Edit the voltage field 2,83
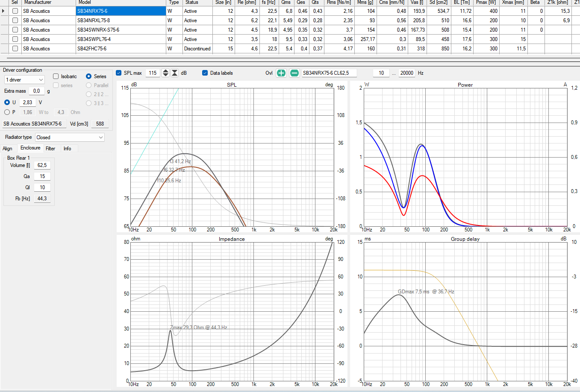 pos(28,102)
